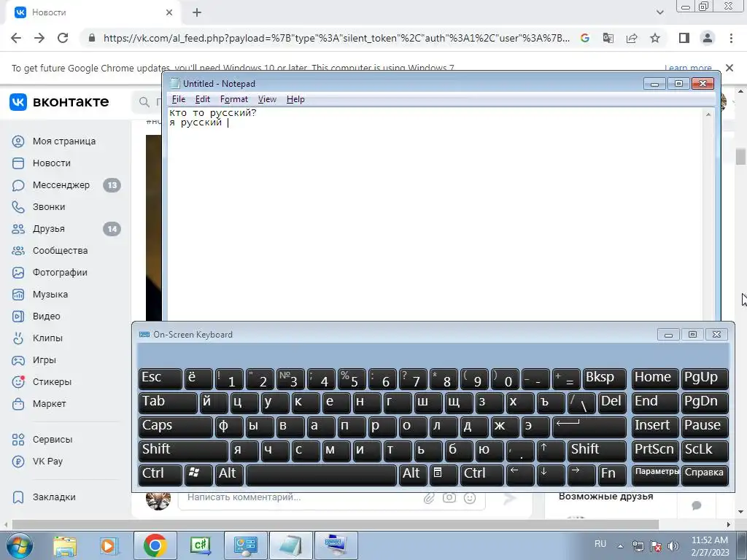Toggle Insert key on On-Screen Keyboard
The image size is (747, 560).
coord(655,426)
